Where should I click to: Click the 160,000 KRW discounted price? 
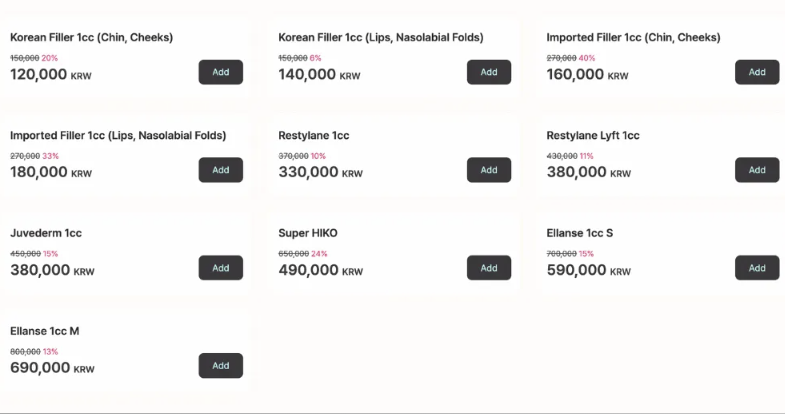click(x=587, y=74)
